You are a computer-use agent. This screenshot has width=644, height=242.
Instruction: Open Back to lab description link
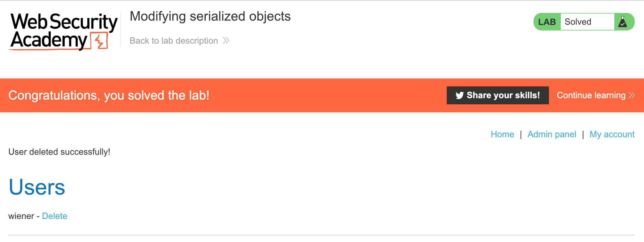(x=174, y=41)
